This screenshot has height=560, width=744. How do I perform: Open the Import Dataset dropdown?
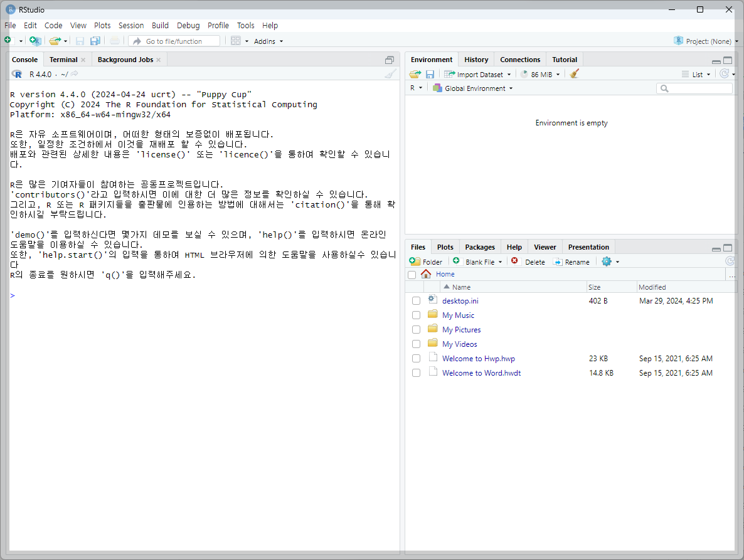coord(478,75)
